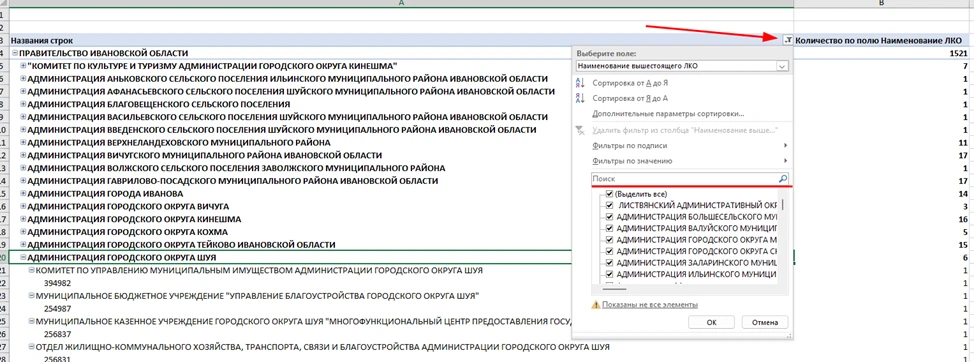The height and width of the screenshot is (362, 974).
Task: Expand АДМИНИСТРАЦИЯ ГАВРИЛОВО-ПОСАДСКОГО МУНИЦИПАЛЬНОГО РАЙОНА row
Action: (24, 181)
